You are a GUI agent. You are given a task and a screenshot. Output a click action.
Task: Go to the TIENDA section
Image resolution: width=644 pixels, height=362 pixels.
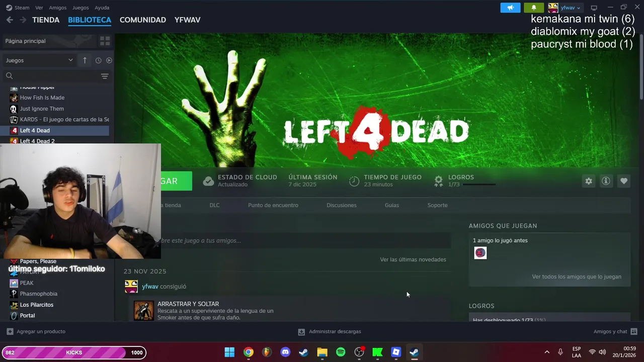pyautogui.click(x=46, y=20)
